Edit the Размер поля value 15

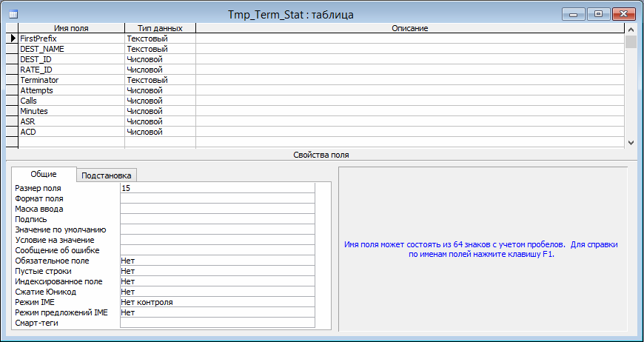point(218,188)
